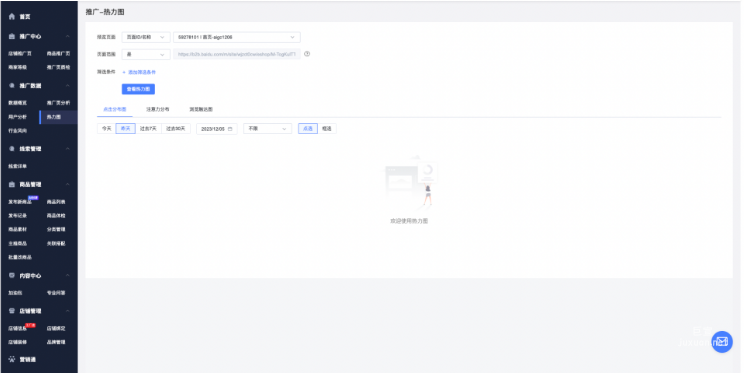Open 品牌管理 in sidebar
746x374 pixels.
coord(56,342)
